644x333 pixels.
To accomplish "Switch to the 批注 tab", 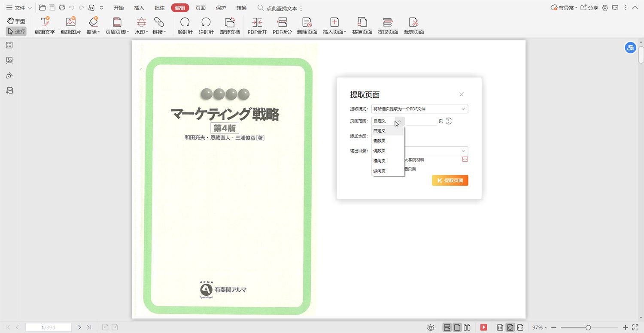I will pos(159,8).
